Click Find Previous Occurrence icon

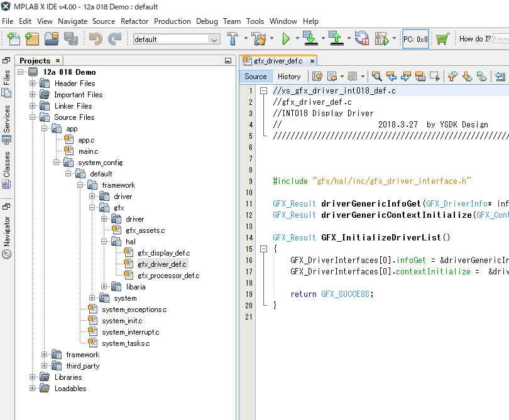pyautogui.click(x=391, y=77)
